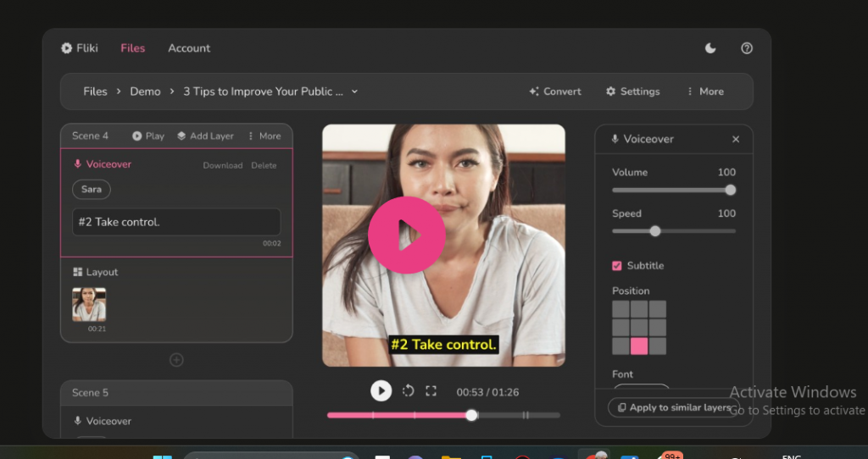This screenshot has width=868, height=459.
Task: Toggle dark mode moon icon
Action: (x=710, y=48)
